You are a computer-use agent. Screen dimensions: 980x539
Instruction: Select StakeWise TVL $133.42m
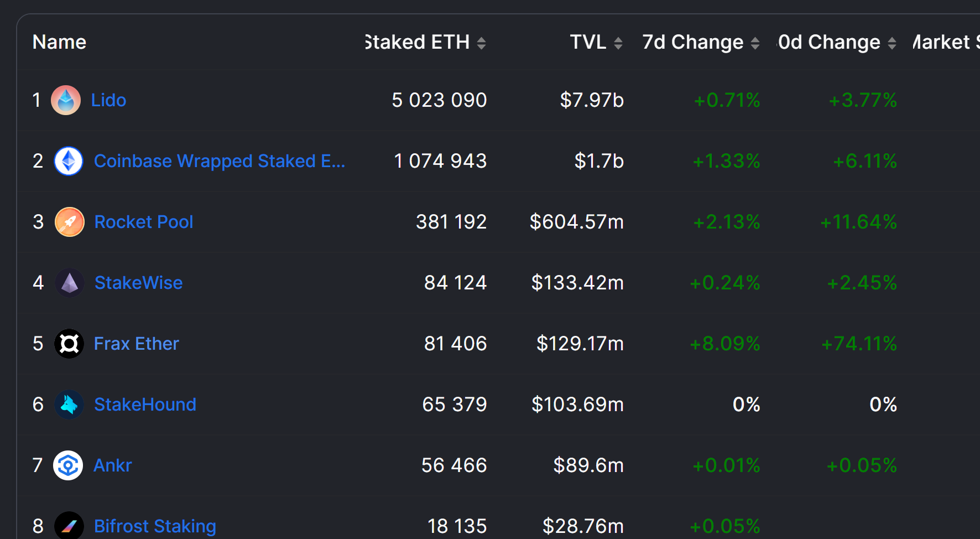[x=577, y=283]
